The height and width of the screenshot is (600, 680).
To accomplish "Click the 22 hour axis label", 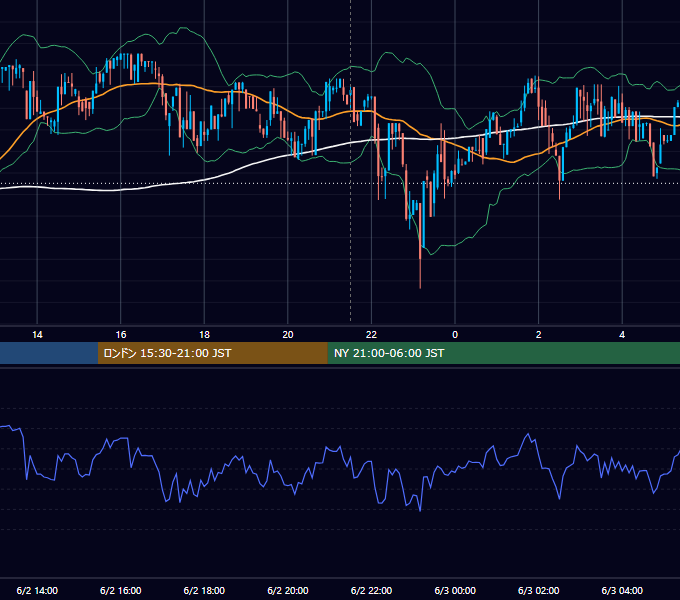I will tap(371, 335).
